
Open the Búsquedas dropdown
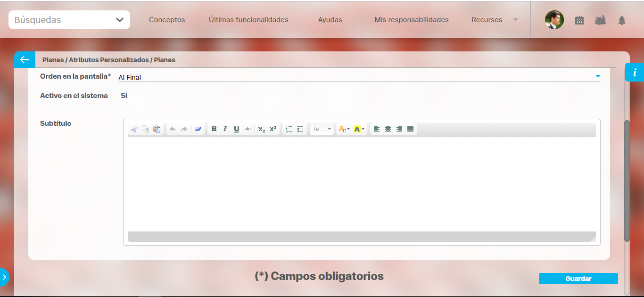tap(69, 20)
